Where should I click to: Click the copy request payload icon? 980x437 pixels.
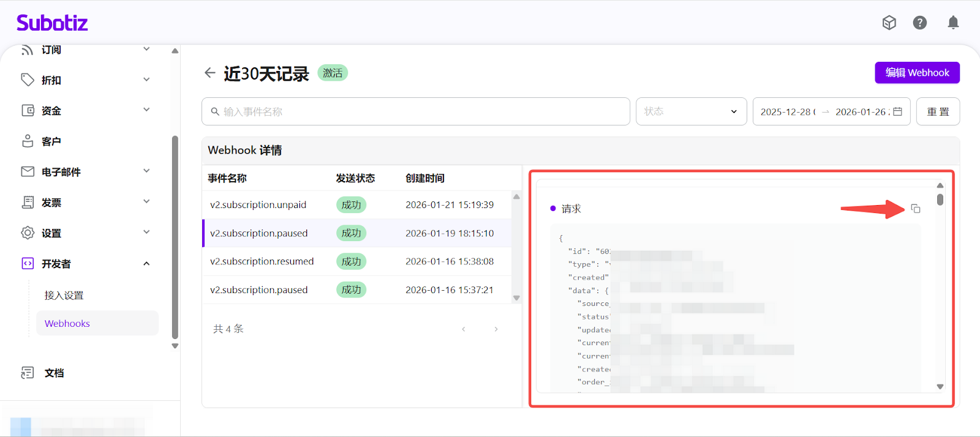916,209
